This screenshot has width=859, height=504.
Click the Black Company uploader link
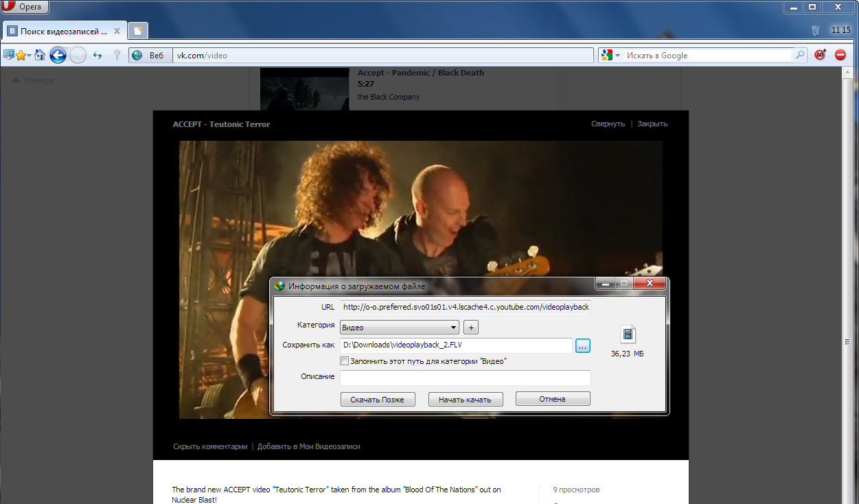[389, 97]
